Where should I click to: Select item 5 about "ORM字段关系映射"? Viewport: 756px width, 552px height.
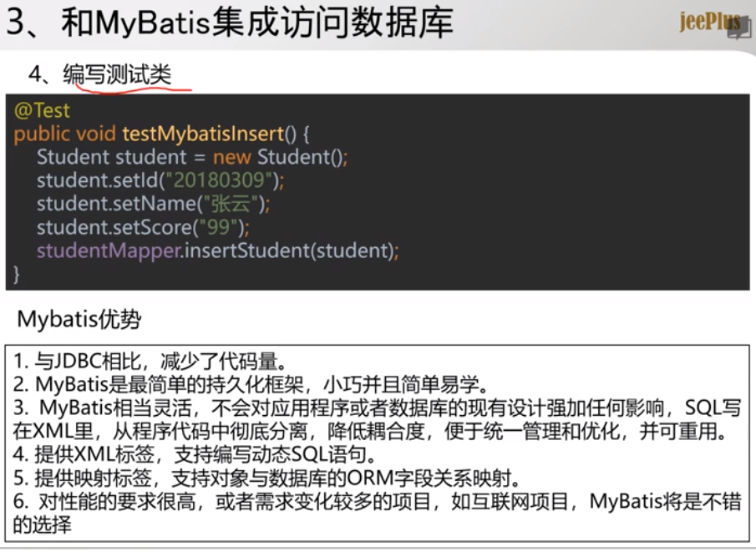[x=267, y=478]
